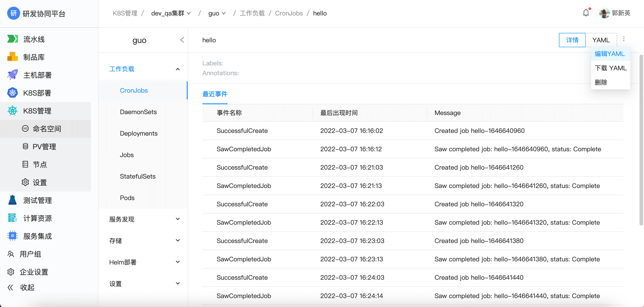Click the pipeline (流水线) sidebar icon
644x307 pixels.
click(13, 39)
